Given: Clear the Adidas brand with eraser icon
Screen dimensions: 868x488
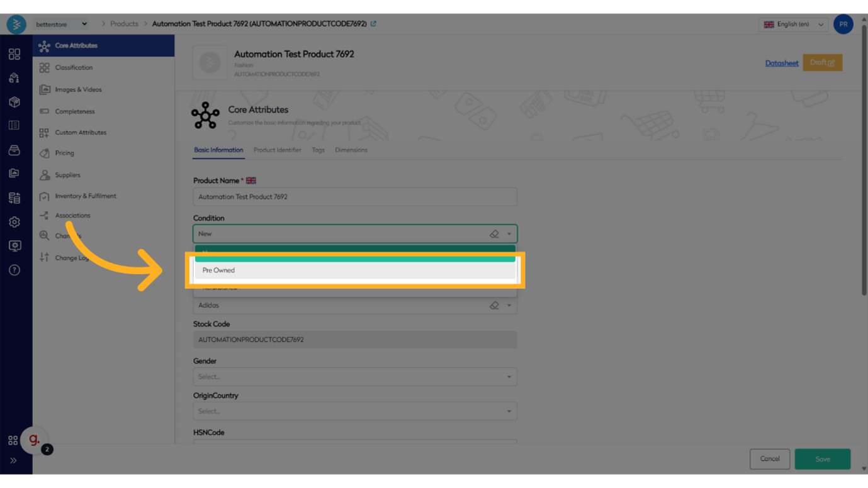Looking at the screenshot, I should (494, 306).
